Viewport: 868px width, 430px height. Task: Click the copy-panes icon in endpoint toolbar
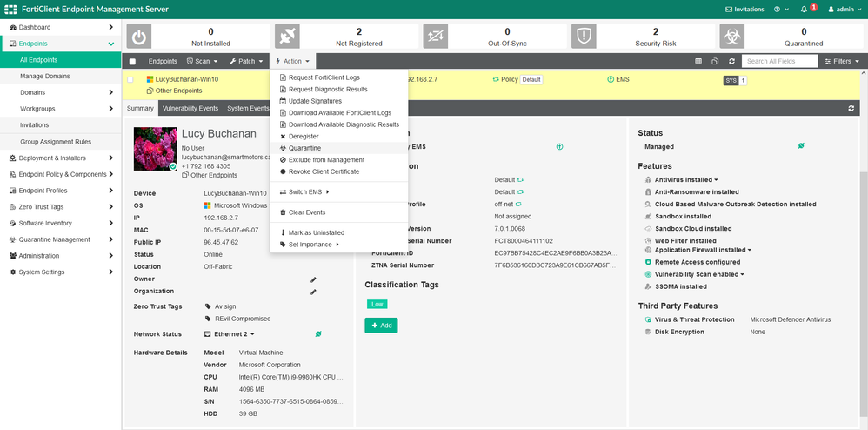tap(715, 61)
